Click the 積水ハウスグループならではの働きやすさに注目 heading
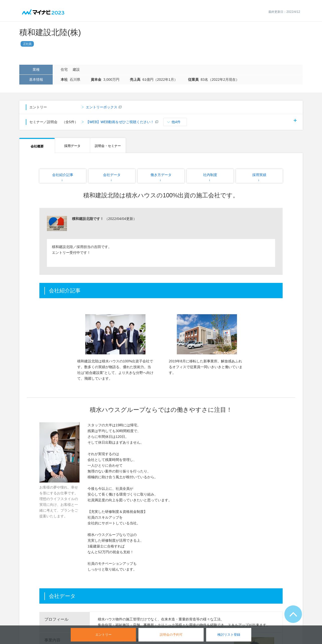Viewport: 322px width, 644px height. (x=161, y=410)
